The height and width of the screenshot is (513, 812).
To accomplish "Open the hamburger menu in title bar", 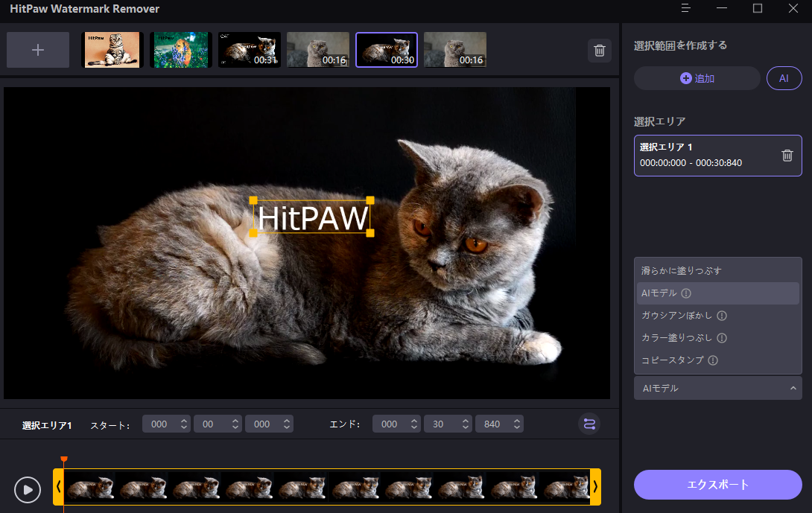I will 685,8.
